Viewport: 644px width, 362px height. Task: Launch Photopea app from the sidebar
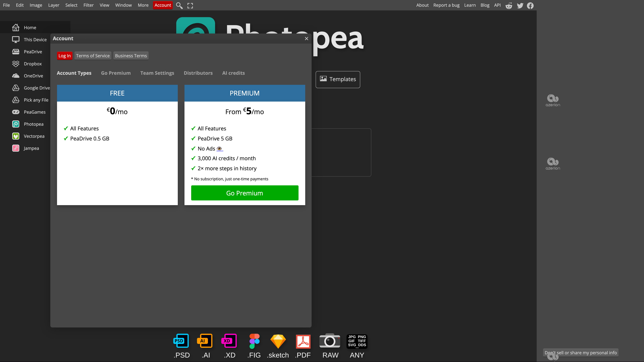[28, 124]
